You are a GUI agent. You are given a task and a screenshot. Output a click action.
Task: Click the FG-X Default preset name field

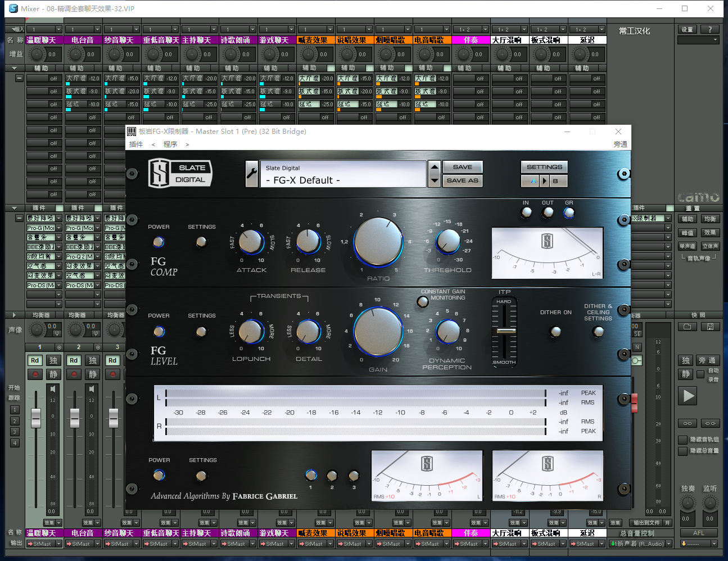(x=343, y=174)
